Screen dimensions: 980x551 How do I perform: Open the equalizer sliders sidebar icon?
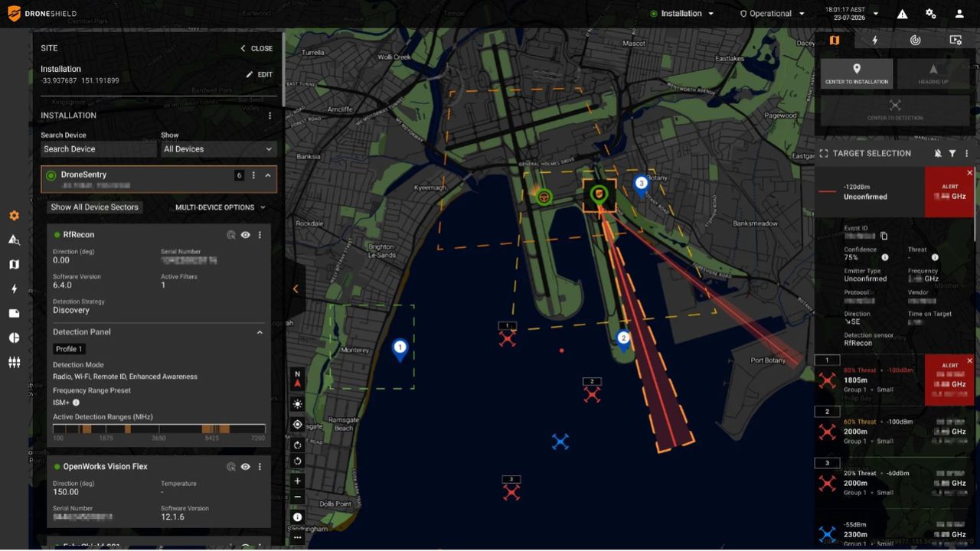(14, 363)
